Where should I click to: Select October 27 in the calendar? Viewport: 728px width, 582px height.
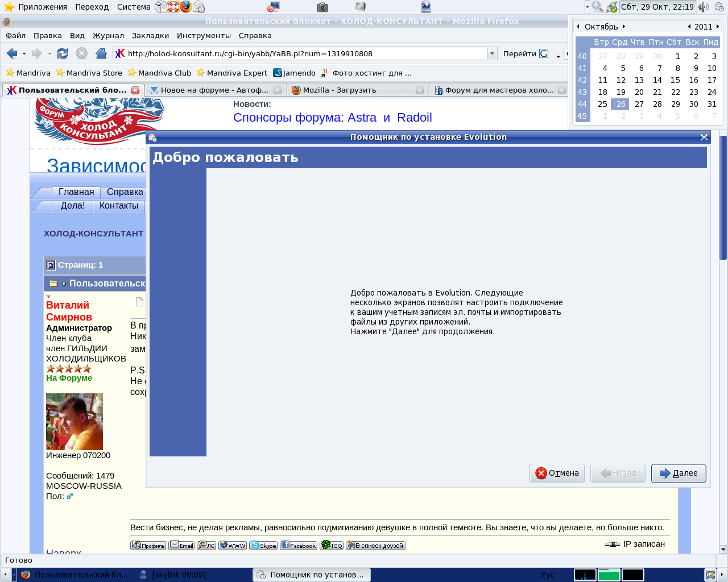pyautogui.click(x=639, y=104)
